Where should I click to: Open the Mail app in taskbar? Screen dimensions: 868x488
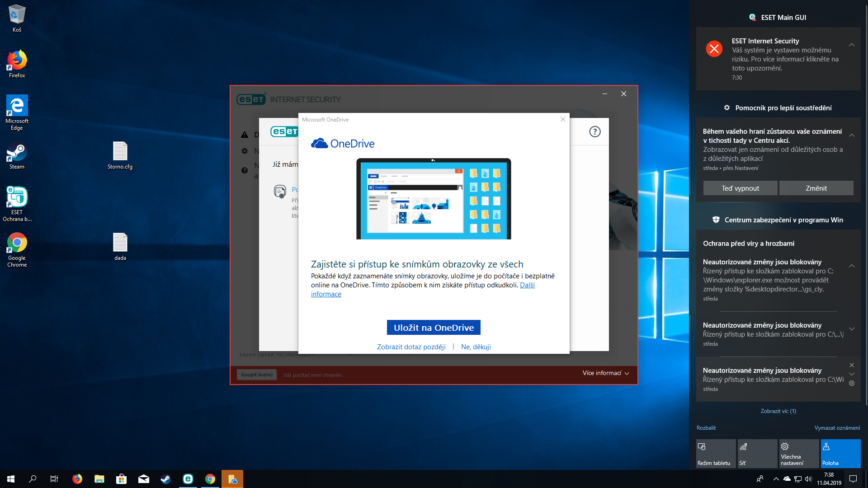point(143,479)
